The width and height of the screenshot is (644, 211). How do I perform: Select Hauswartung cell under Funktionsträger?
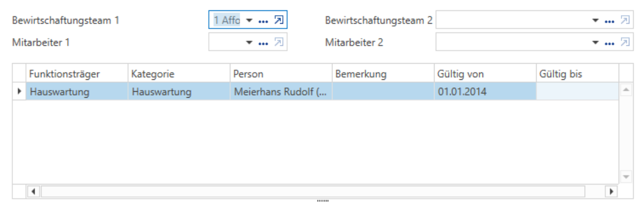pos(77,92)
